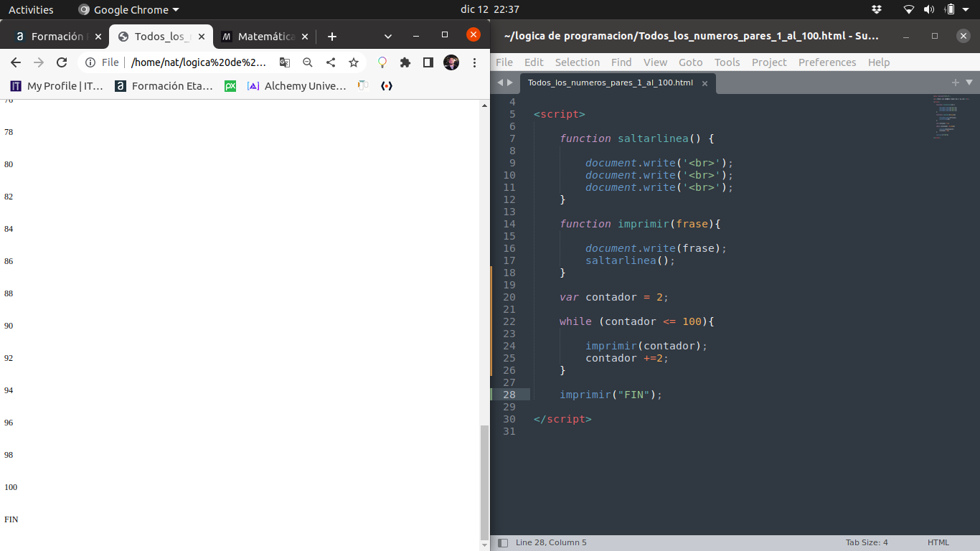Close the Todos_los tab
This screenshot has width=980, height=551.
point(202,37)
